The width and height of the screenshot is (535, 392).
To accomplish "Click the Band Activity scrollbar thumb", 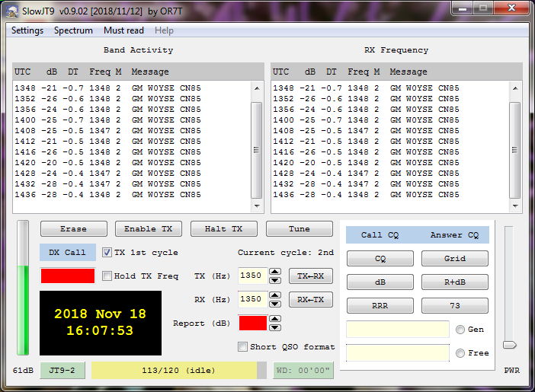I will (257, 150).
